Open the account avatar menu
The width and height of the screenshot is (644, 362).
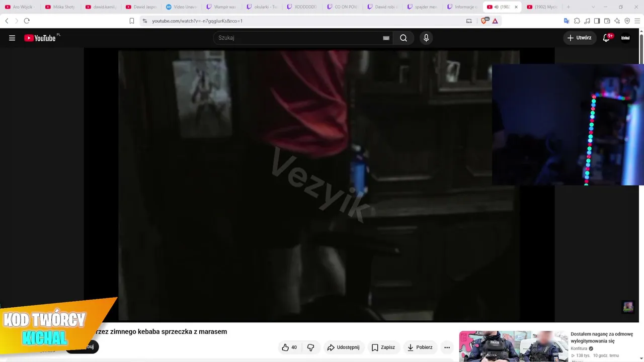click(625, 38)
